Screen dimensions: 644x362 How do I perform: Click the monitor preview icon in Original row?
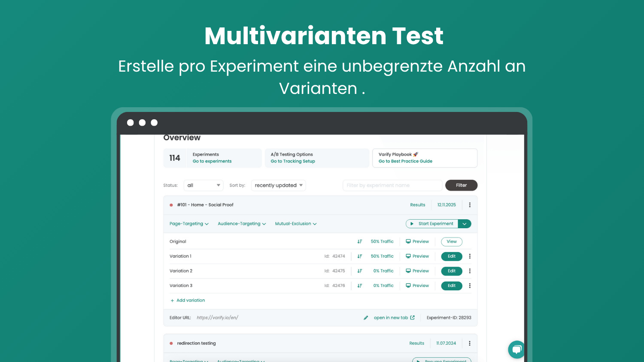[408, 241]
